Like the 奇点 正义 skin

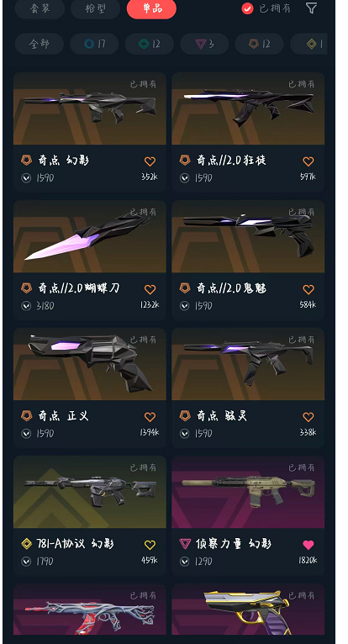(150, 417)
